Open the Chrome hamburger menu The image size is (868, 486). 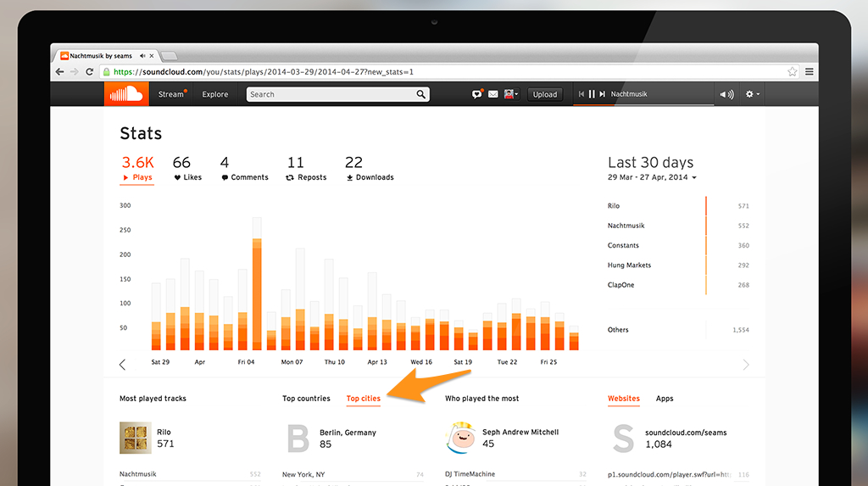coord(809,71)
